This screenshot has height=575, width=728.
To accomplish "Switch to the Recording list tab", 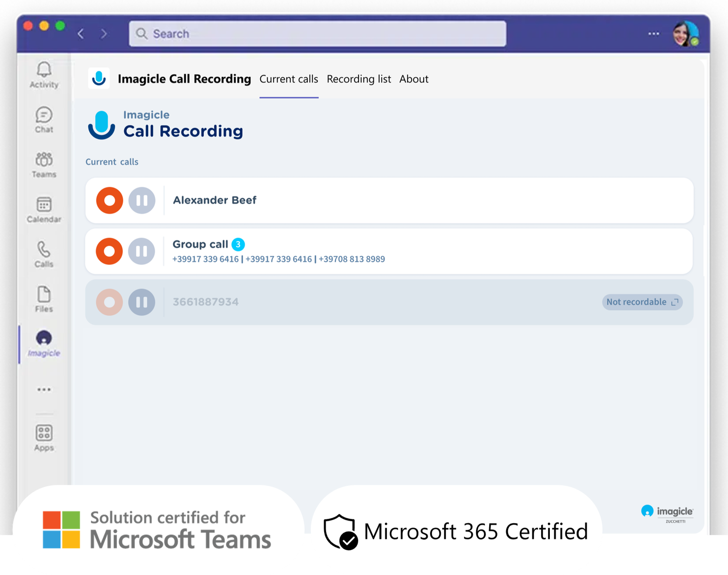I will 359,79.
